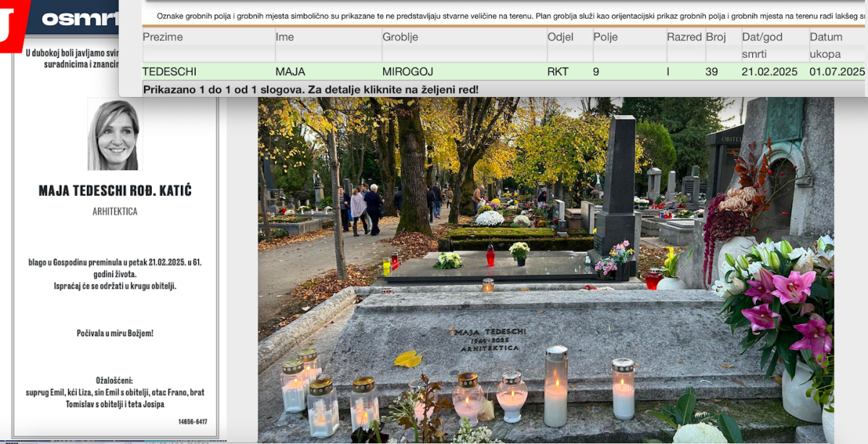Click the obituary heading Maja Tedeschi rođ. Katić
Image resolution: width=868 pixels, height=444 pixels.
(115, 191)
